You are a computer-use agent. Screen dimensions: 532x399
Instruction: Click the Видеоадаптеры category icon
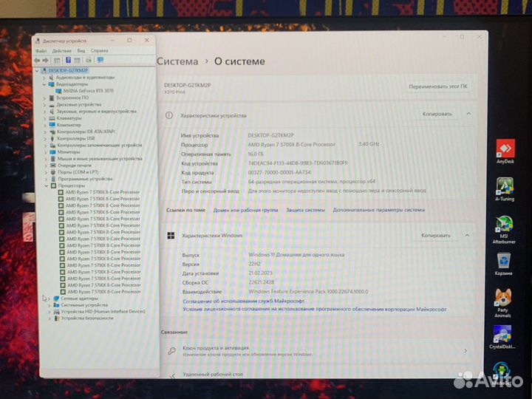coord(51,84)
